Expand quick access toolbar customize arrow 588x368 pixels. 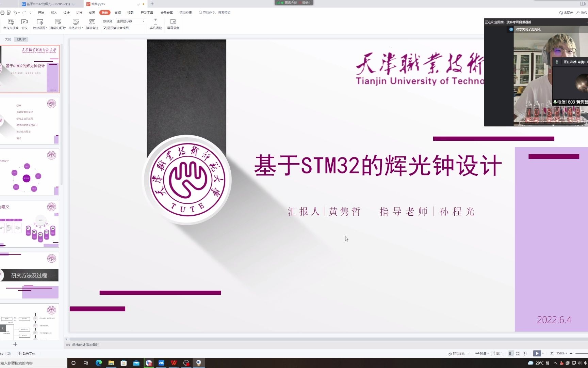[x=31, y=13]
